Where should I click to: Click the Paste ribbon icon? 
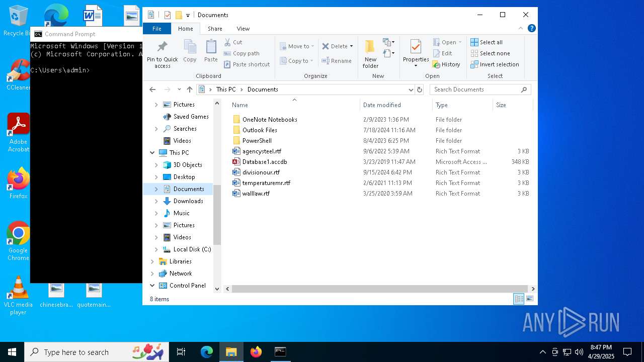click(211, 51)
